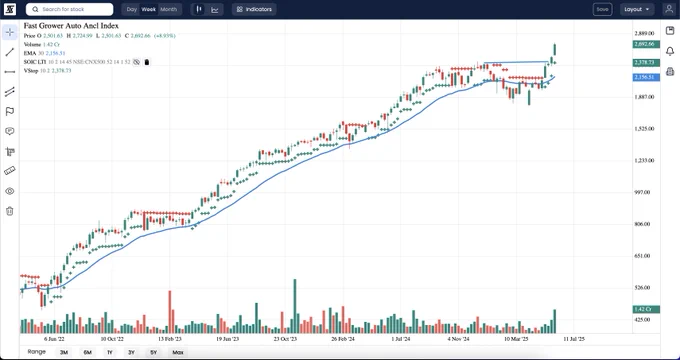Click the Save button
Image resolution: width=680 pixels, height=360 pixels.
[x=602, y=9]
